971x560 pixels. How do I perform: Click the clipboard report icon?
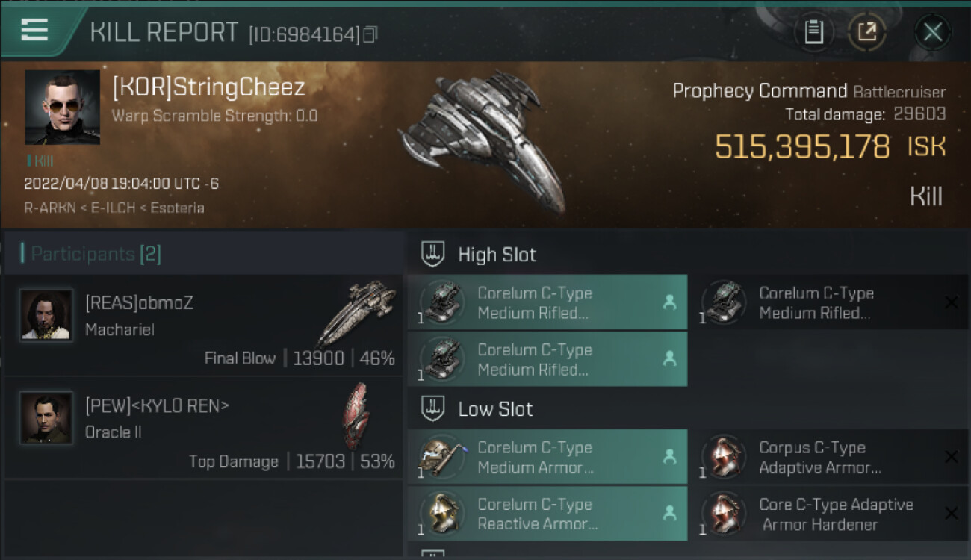[814, 32]
